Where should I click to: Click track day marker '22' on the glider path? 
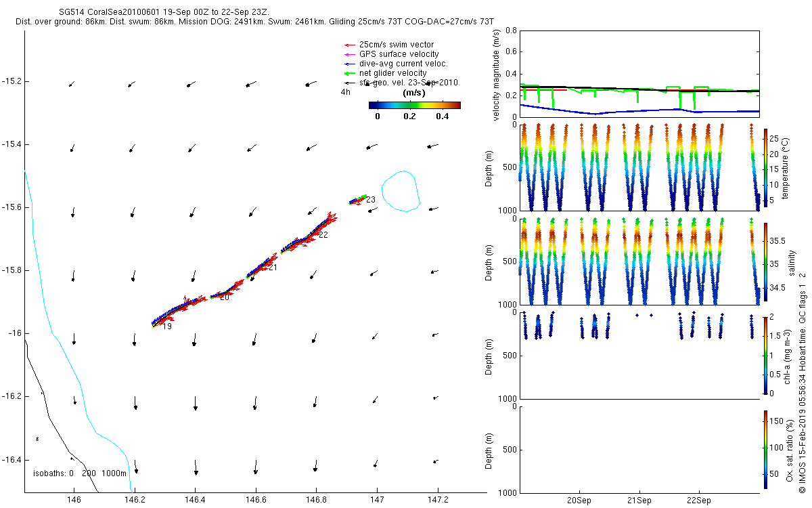tap(323, 235)
